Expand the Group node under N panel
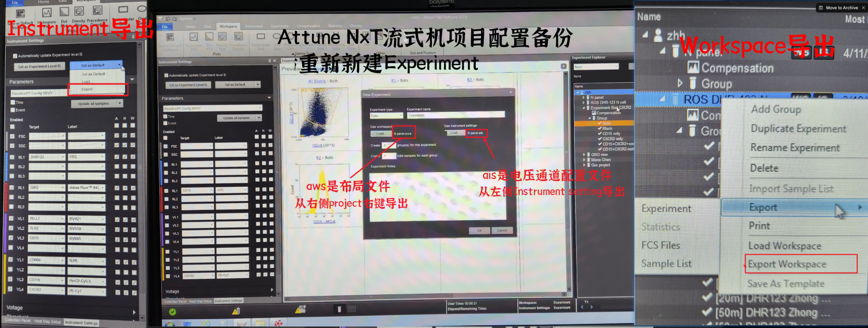This screenshot has width=868, height=328. pyautogui.click(x=680, y=83)
